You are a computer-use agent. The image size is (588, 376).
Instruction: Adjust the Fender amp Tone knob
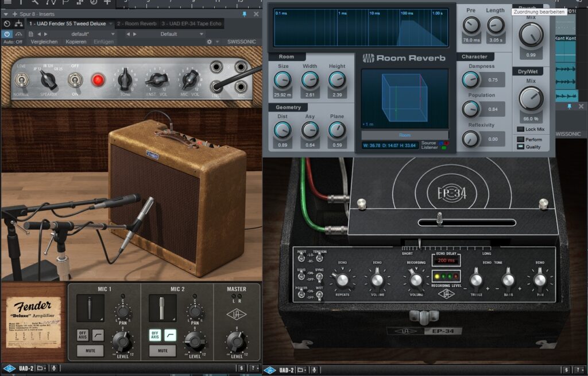tap(125, 79)
